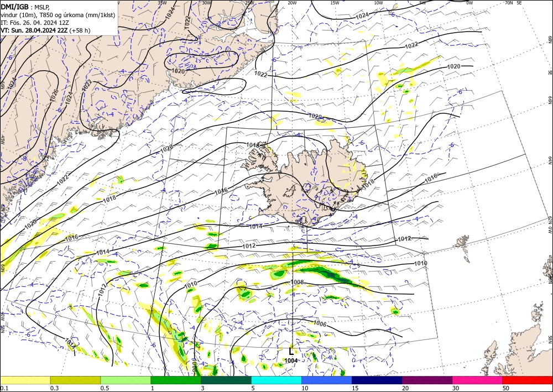Click the 20W longitude label

point(292,2)
